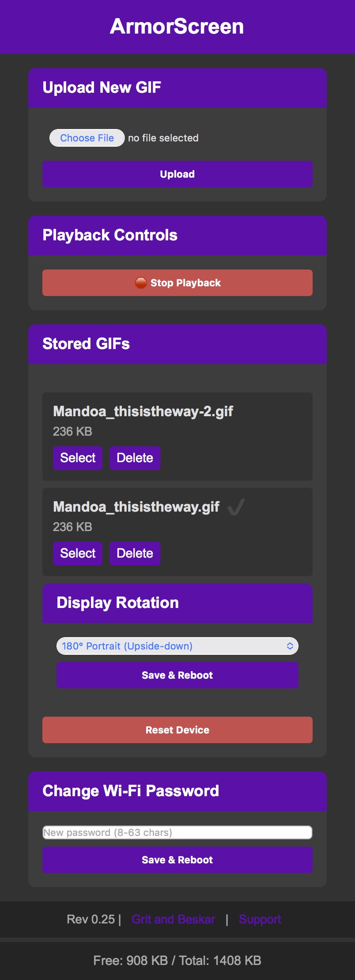
Task: Open the Support link
Action: click(x=260, y=919)
